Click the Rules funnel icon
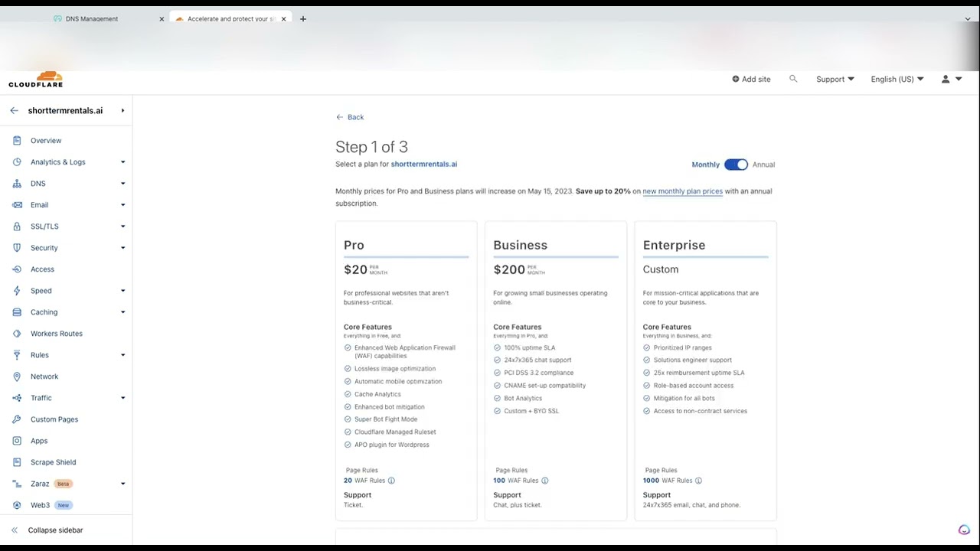 pyautogui.click(x=17, y=355)
